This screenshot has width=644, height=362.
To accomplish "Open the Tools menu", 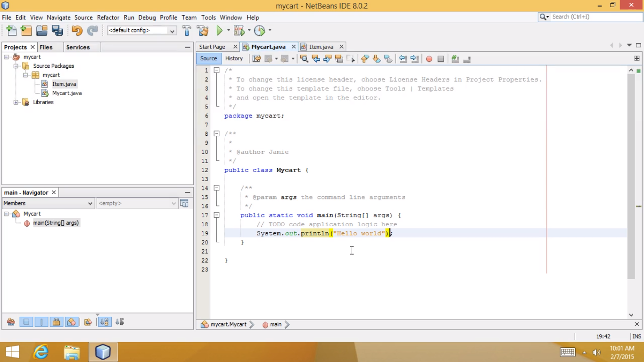I will tap(208, 17).
